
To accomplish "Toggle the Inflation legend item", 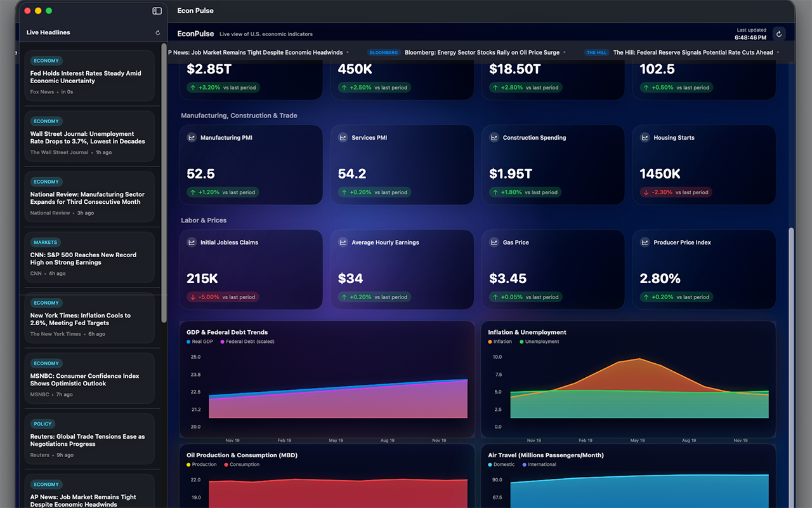I will [500, 342].
